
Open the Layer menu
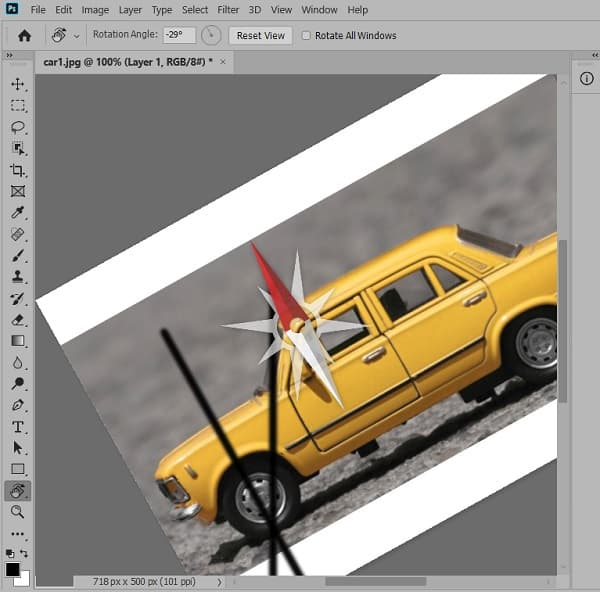click(130, 10)
